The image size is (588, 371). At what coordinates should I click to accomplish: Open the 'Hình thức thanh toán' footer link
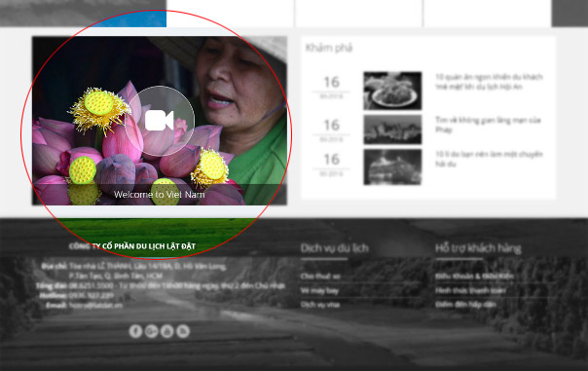point(470,291)
